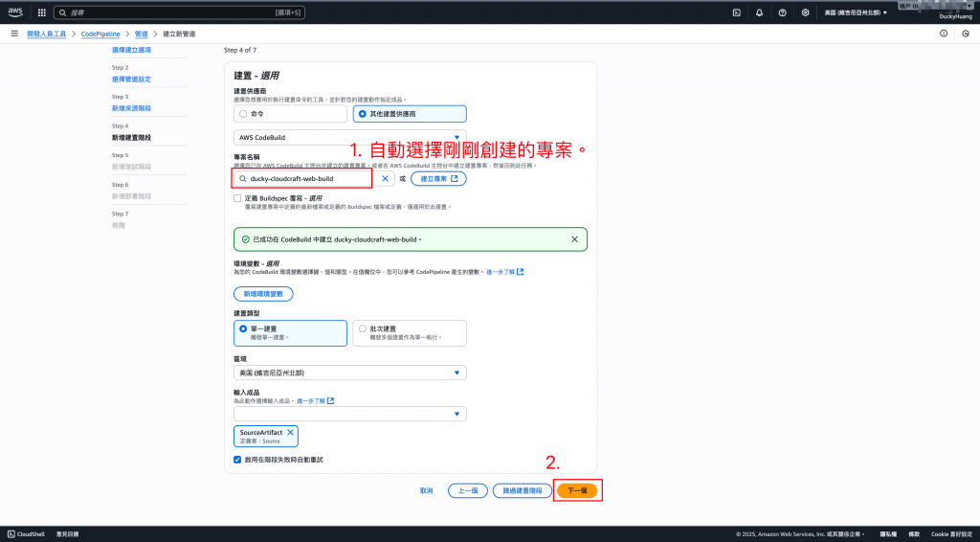Click the 上一個 previous button
This screenshot has width=980, height=542.
[467, 490]
